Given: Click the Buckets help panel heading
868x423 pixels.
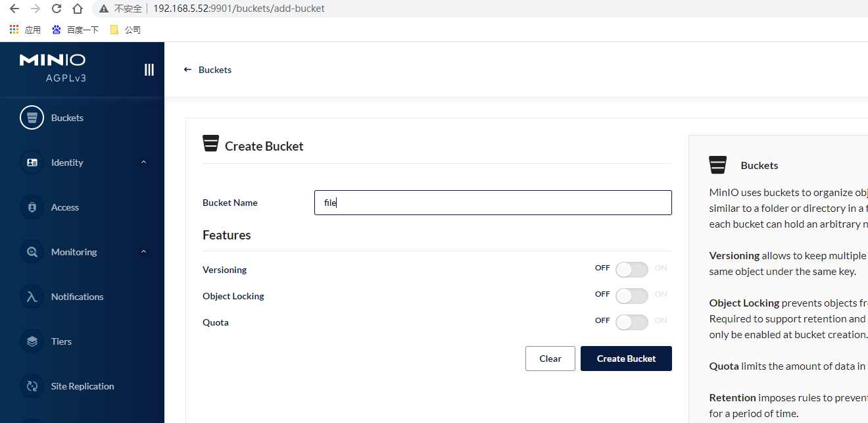Looking at the screenshot, I should click(x=759, y=165).
